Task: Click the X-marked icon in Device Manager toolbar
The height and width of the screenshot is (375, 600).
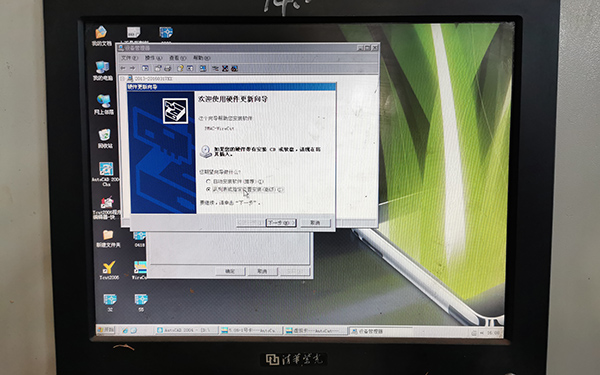Action: pyautogui.click(x=225, y=68)
